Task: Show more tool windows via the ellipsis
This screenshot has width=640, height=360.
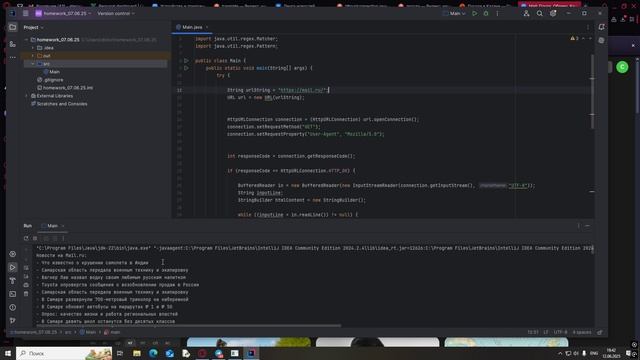Action: (13, 57)
